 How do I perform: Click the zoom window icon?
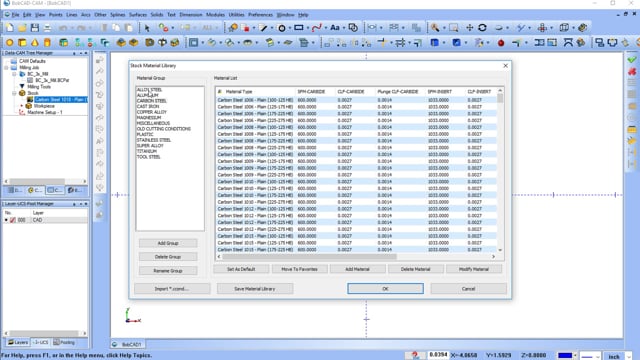click(453, 28)
